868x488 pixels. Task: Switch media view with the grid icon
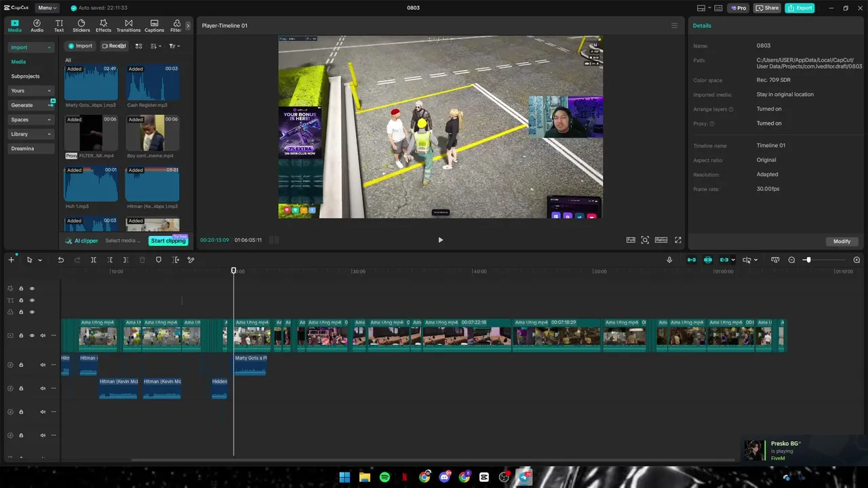click(138, 46)
